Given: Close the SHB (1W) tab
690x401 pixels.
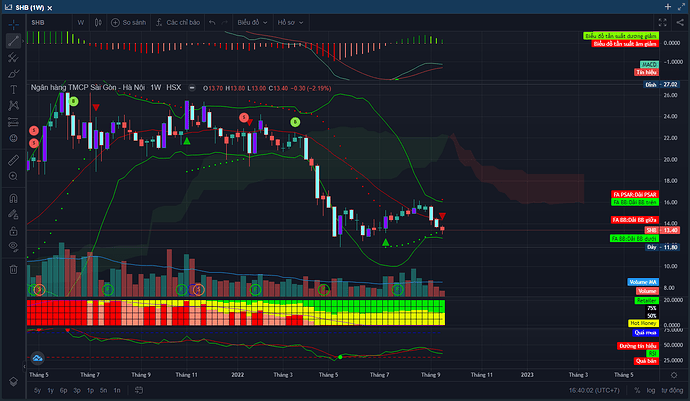Looking at the screenshot, I should (50, 8).
